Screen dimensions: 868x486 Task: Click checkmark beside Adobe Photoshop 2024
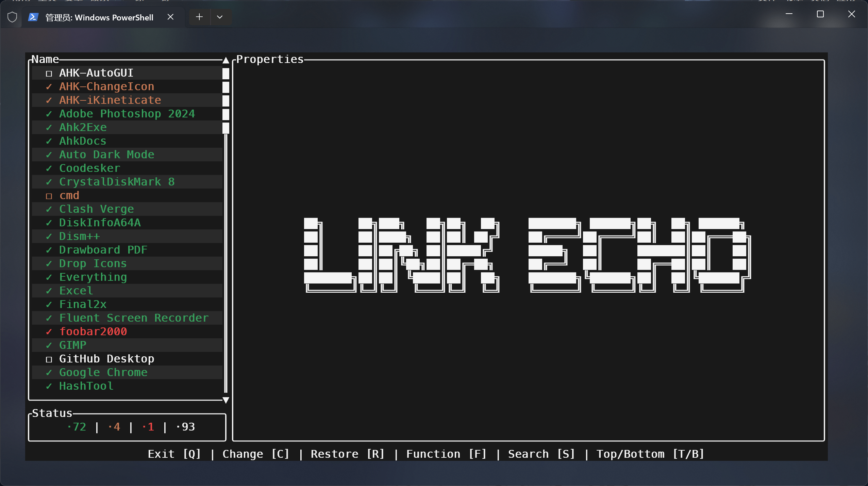coord(49,114)
